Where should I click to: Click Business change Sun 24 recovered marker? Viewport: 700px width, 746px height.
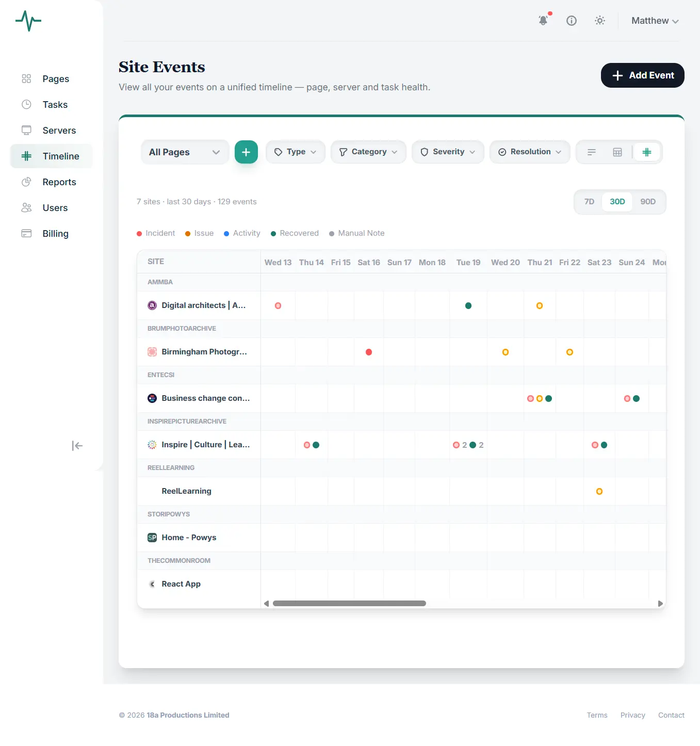click(x=637, y=399)
